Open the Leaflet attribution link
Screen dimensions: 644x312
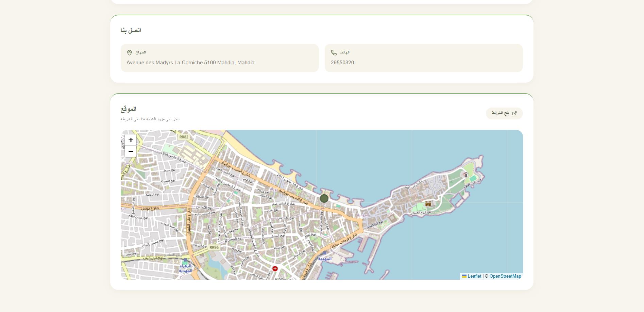click(474, 276)
